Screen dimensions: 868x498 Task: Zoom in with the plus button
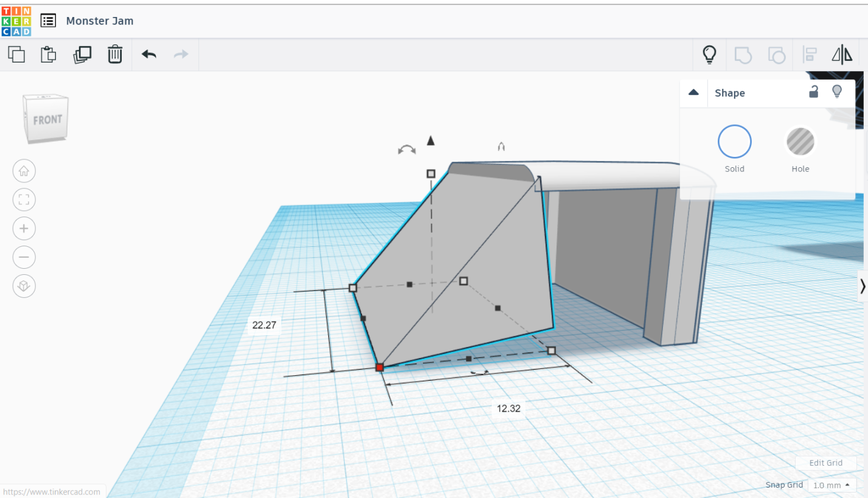tap(24, 229)
